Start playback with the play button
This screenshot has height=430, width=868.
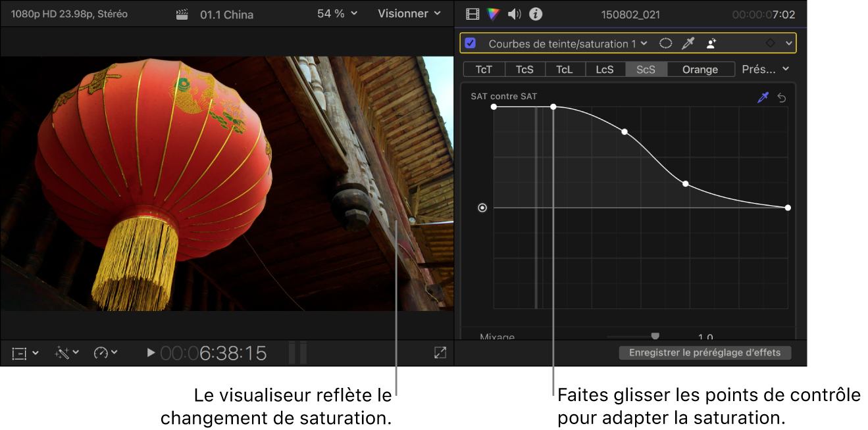pos(151,353)
